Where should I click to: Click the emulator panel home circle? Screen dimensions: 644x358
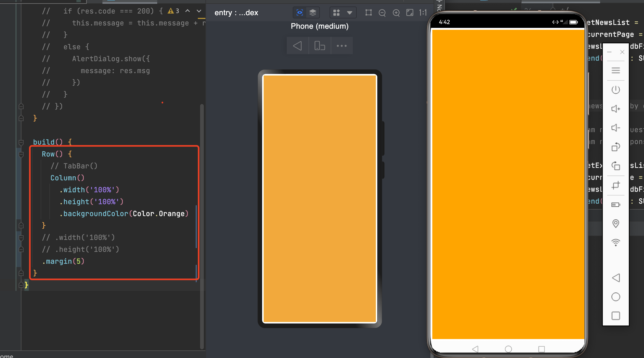click(616, 297)
